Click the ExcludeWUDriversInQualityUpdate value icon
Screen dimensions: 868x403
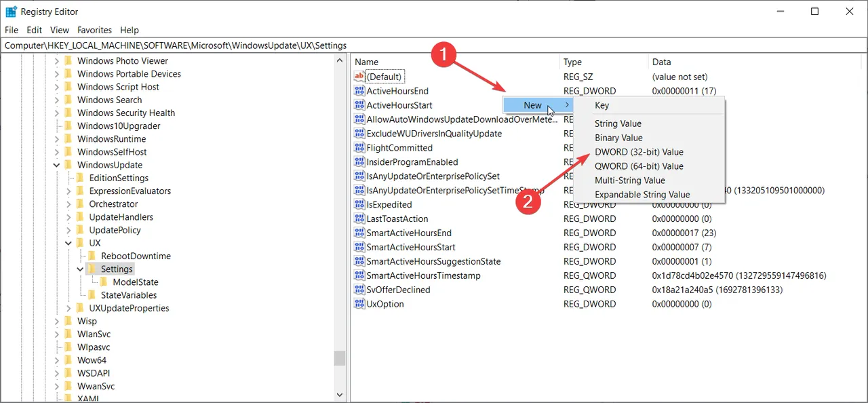tap(359, 134)
